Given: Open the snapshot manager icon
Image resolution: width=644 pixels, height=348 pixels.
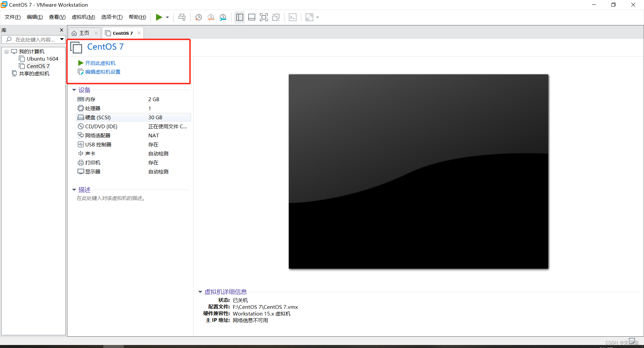Looking at the screenshot, I should (x=223, y=17).
